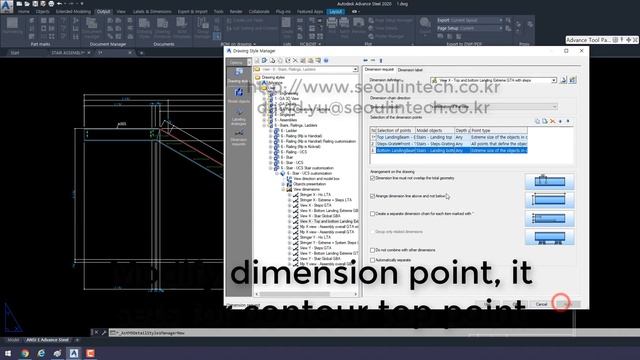Open Chrome from the taskbar

(24, 353)
